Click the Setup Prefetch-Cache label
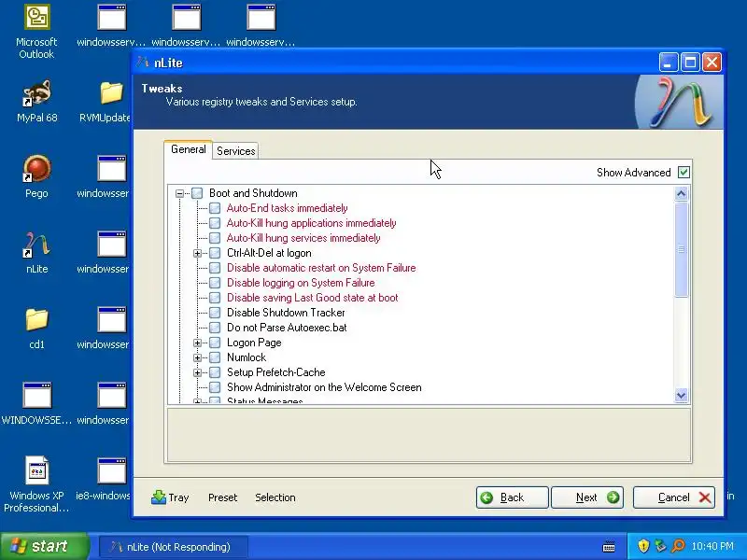Image resolution: width=747 pixels, height=560 pixels. (x=275, y=372)
